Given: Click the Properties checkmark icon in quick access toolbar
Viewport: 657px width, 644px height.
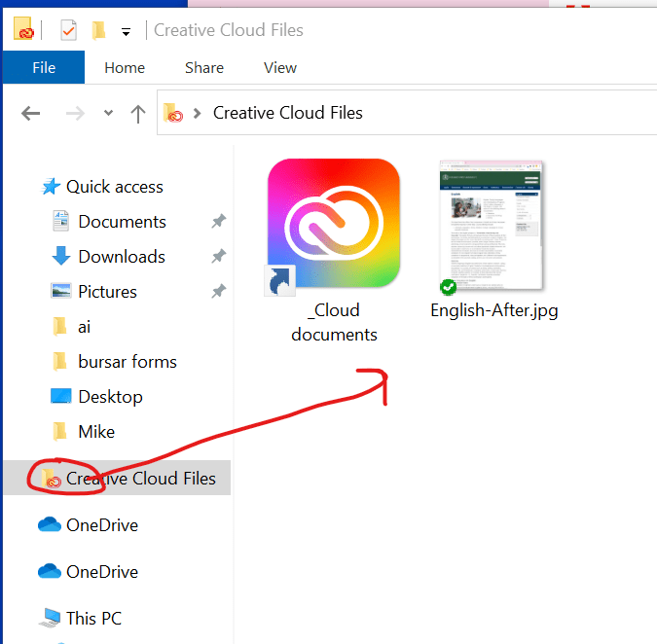Looking at the screenshot, I should [x=68, y=30].
